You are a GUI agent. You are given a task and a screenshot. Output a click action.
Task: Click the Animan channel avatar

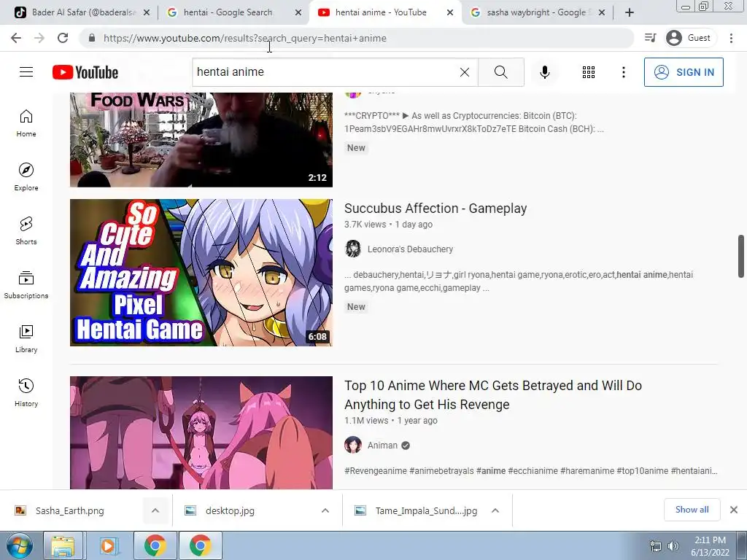(x=353, y=446)
